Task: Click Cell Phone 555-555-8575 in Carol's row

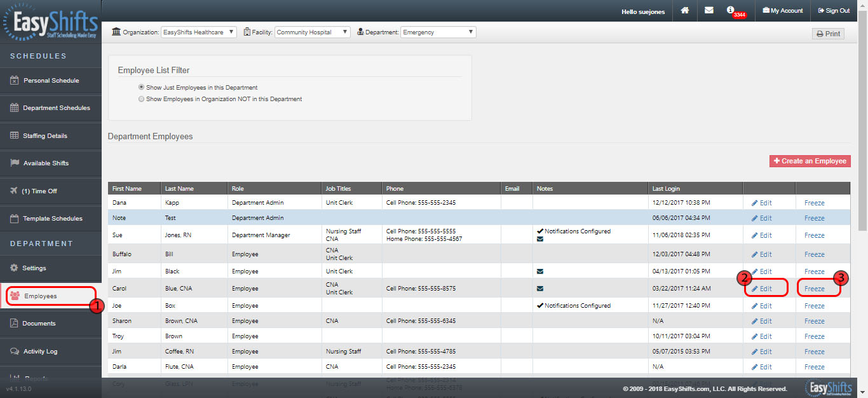Action: point(421,289)
